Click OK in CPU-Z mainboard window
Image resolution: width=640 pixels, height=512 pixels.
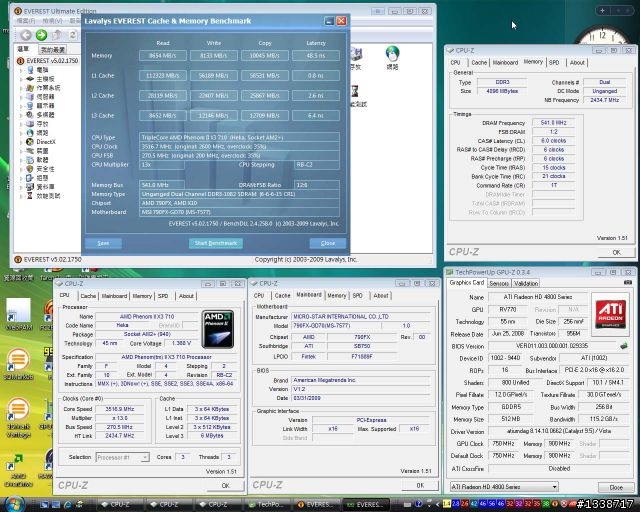(420, 485)
